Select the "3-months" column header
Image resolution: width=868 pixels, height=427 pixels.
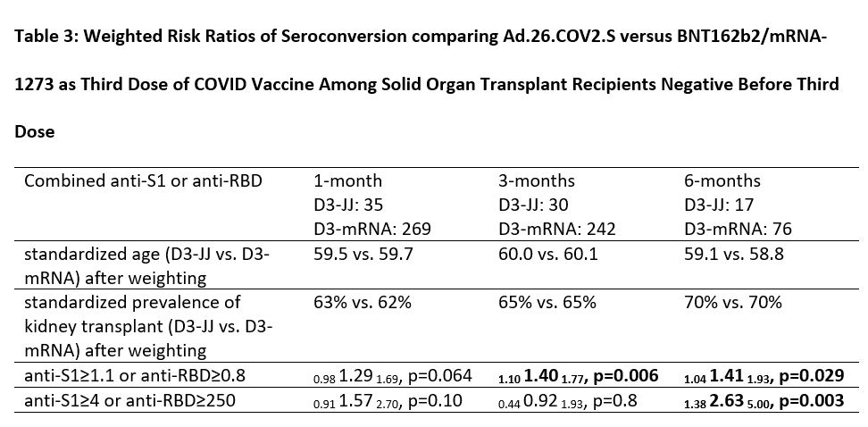[536, 180]
